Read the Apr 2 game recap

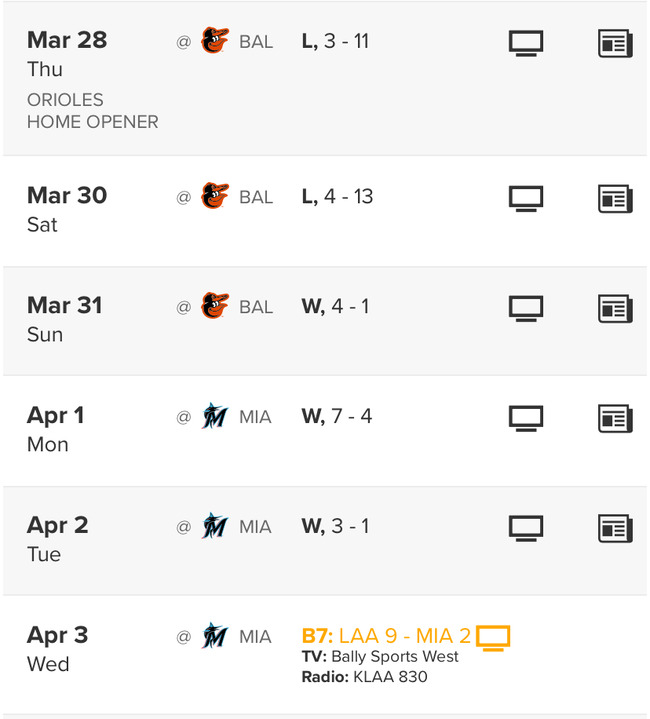pyautogui.click(x=615, y=528)
